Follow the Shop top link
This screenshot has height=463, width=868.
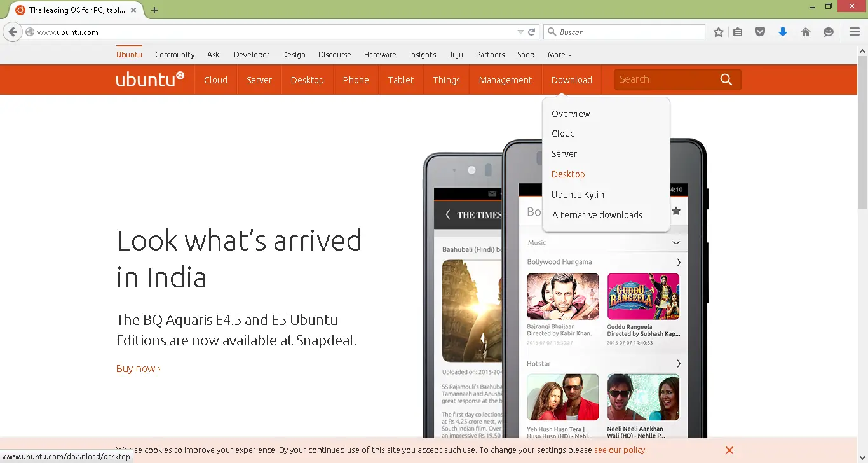526,55
